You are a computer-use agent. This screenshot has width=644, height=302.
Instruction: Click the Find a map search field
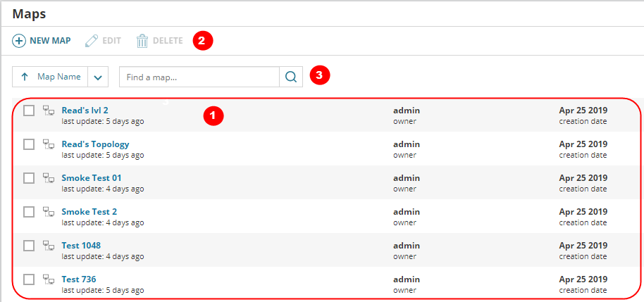[199, 77]
